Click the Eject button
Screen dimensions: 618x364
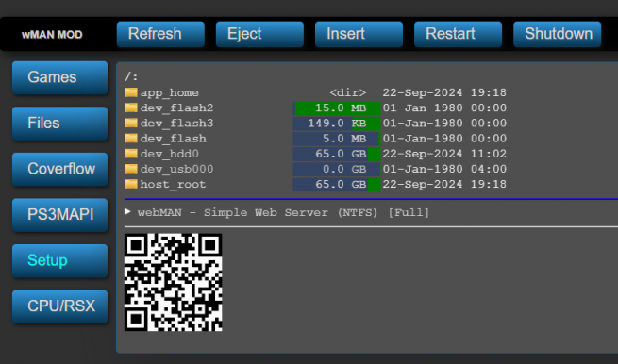click(x=259, y=34)
